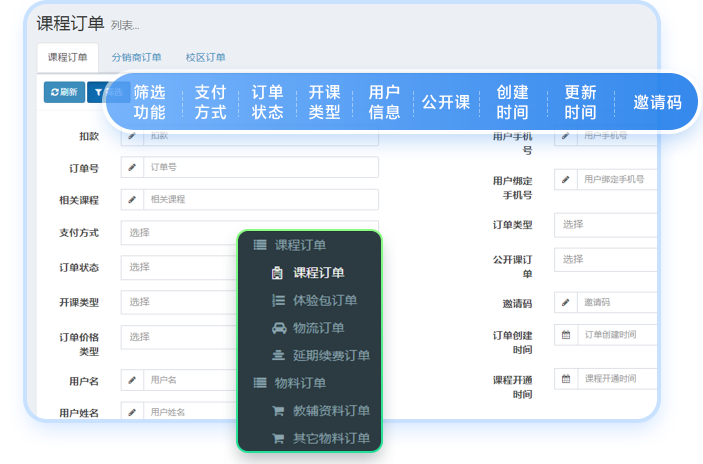The width and height of the screenshot is (703, 464).
Task: Open the 订单价格类型 select dropdown
Action: tap(179, 337)
